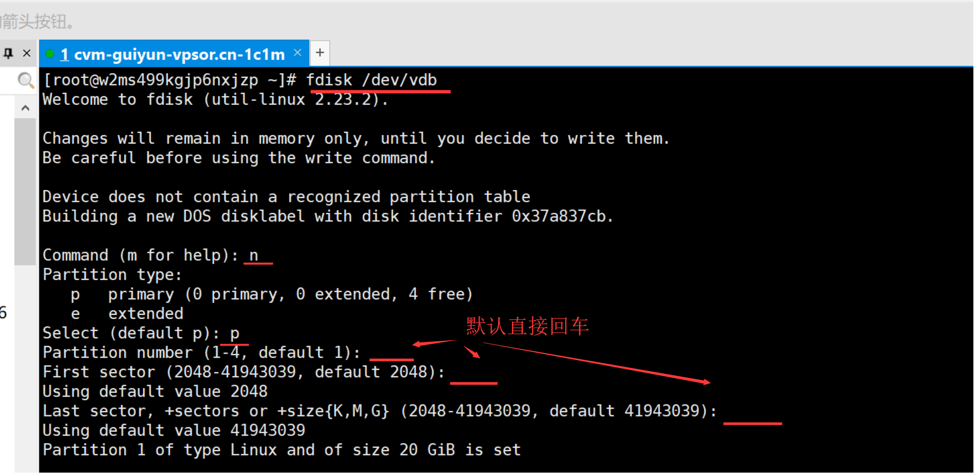Screen dimensions: 980x473
Task: Click the 'Welcome to fdisk' line
Action: point(215,100)
